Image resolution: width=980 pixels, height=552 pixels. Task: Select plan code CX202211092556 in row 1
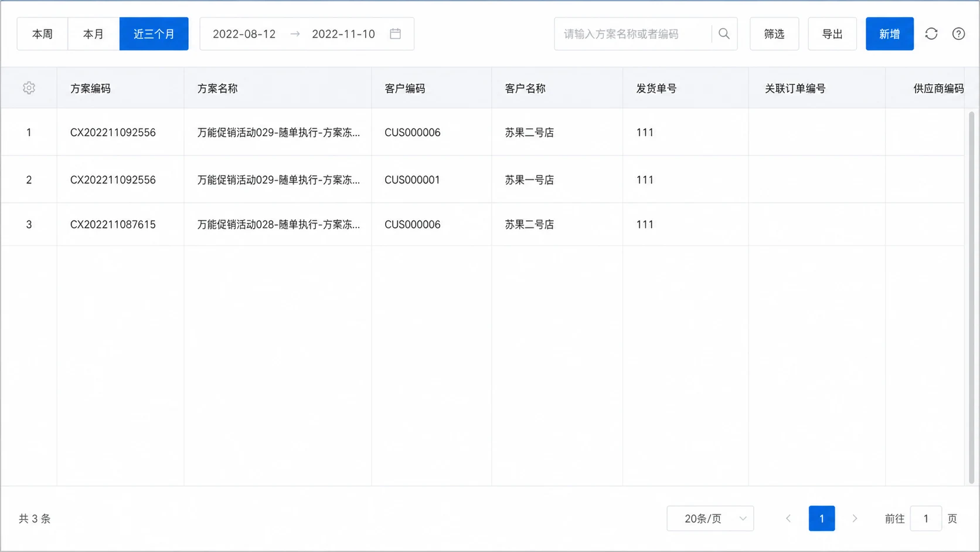[x=113, y=133]
